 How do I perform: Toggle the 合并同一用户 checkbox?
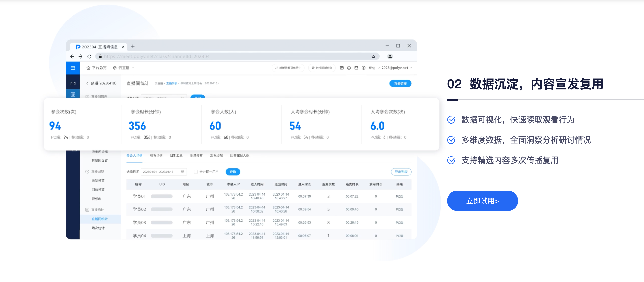196,172
